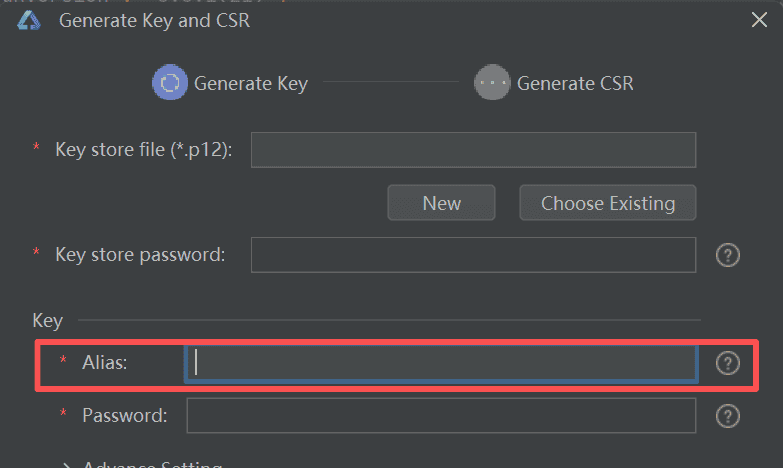Open help for Key store password
The width and height of the screenshot is (783, 468).
click(728, 255)
